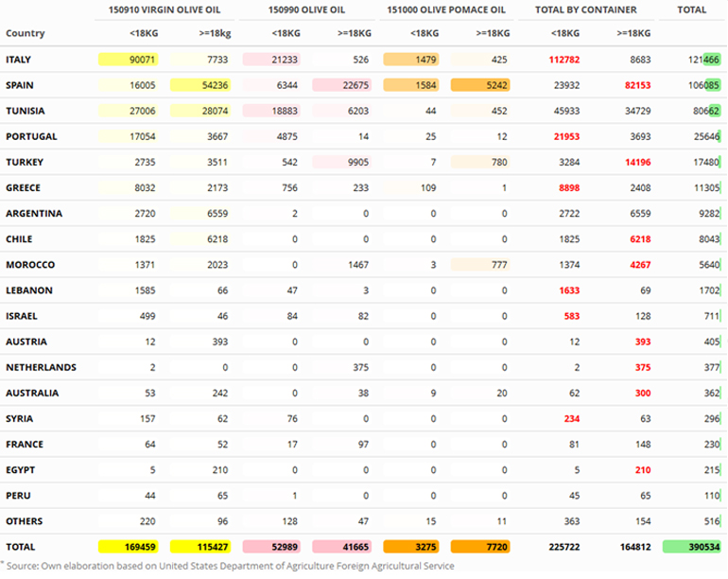Click the Italy highlighted cell 90071
Image resolution: width=728 pixels, height=579 pixels.
coord(129,60)
